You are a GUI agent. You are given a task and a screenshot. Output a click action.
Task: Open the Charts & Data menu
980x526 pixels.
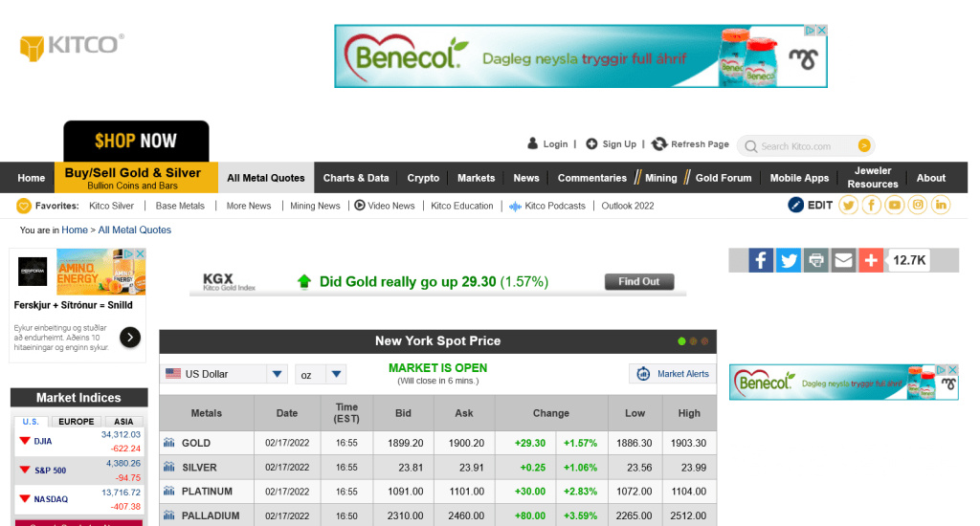coord(356,178)
